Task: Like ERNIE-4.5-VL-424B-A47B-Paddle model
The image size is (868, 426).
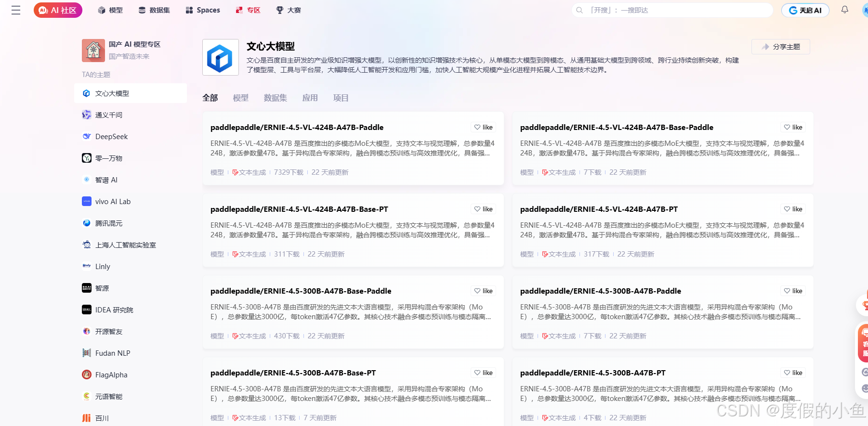Action: pos(484,127)
